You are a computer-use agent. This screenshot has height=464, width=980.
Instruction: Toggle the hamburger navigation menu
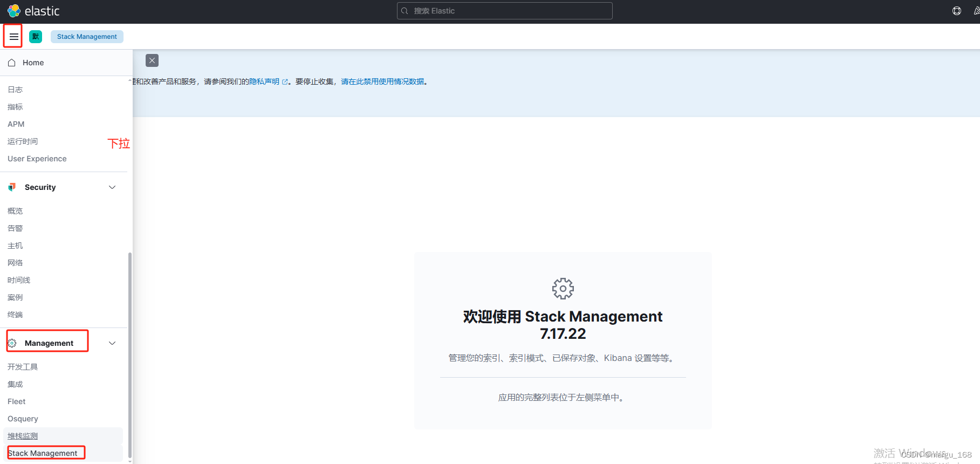13,37
